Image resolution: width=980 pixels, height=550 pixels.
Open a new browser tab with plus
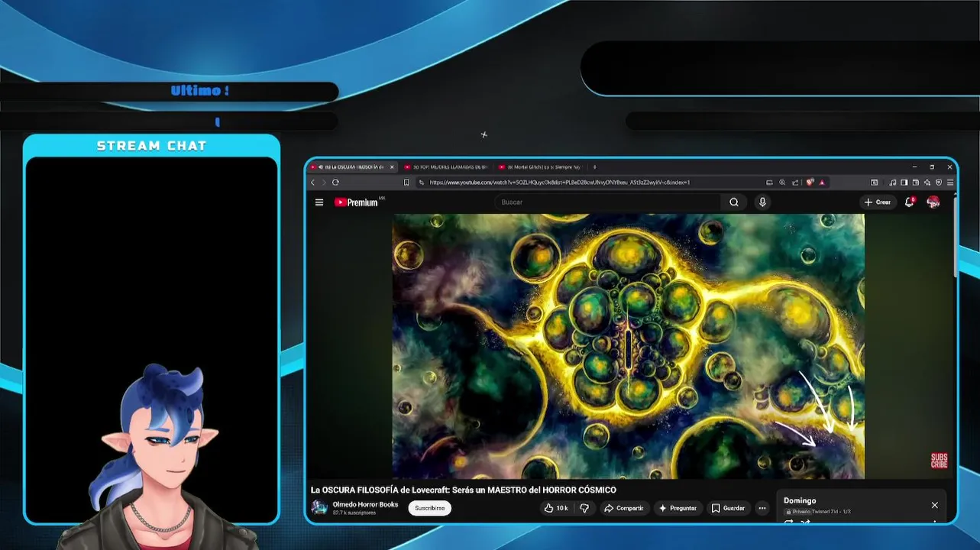[594, 167]
